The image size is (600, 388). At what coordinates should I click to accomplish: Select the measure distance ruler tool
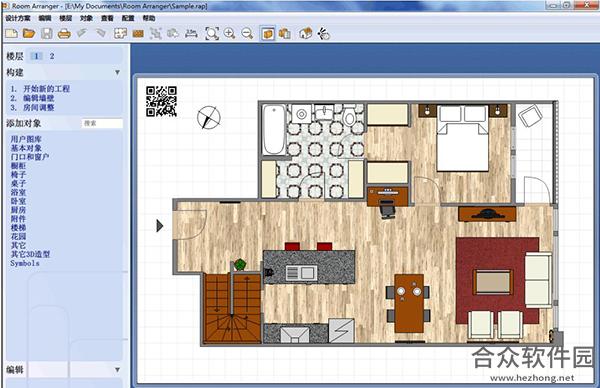click(191, 34)
